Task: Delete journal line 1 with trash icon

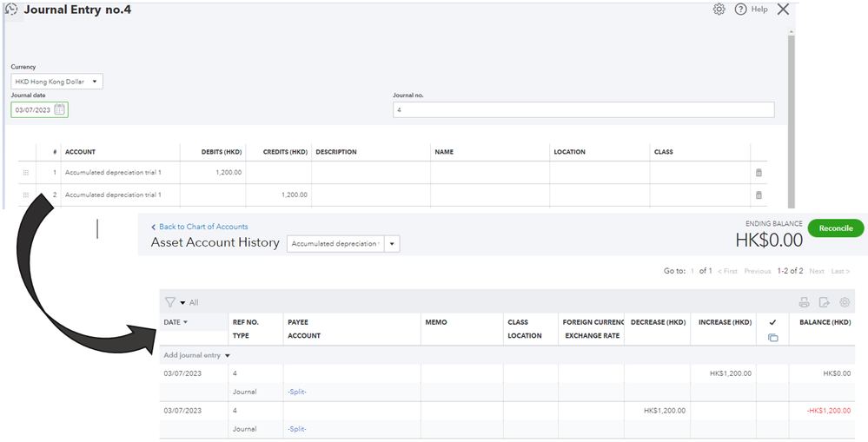Action: coord(759,173)
